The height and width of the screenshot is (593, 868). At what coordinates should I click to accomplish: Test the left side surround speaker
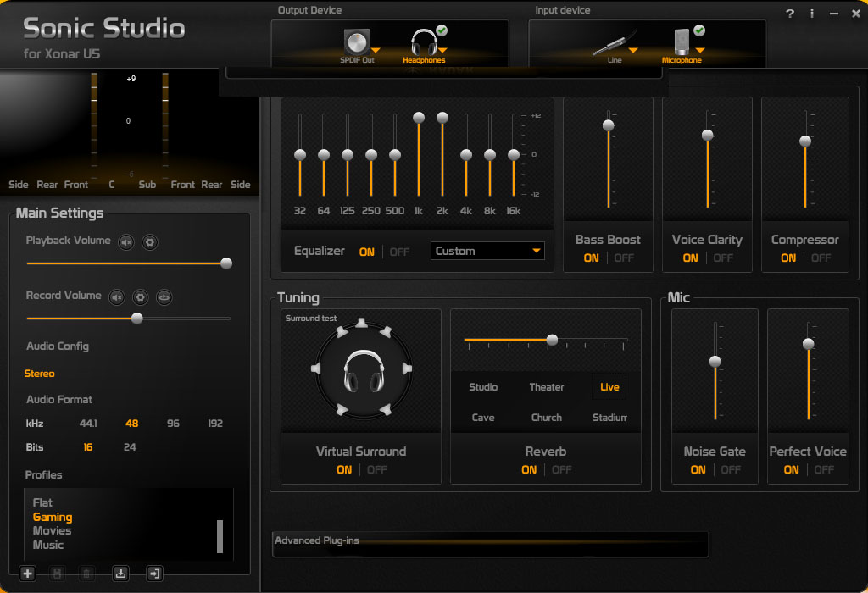tap(316, 369)
